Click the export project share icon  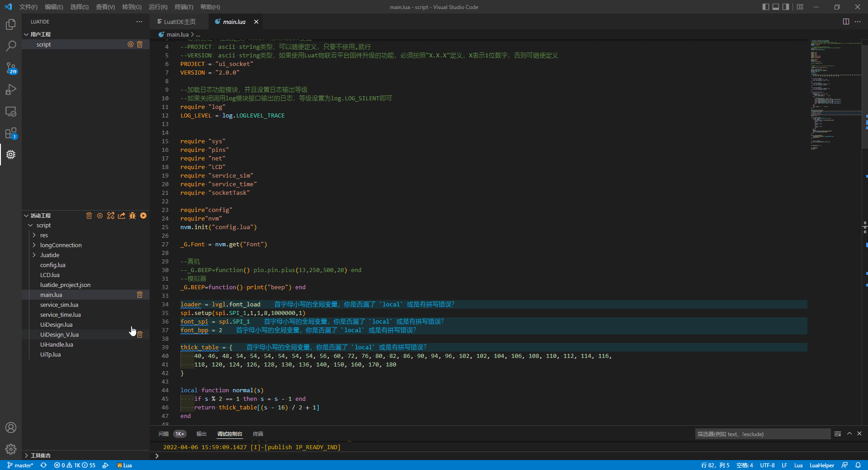coord(122,216)
